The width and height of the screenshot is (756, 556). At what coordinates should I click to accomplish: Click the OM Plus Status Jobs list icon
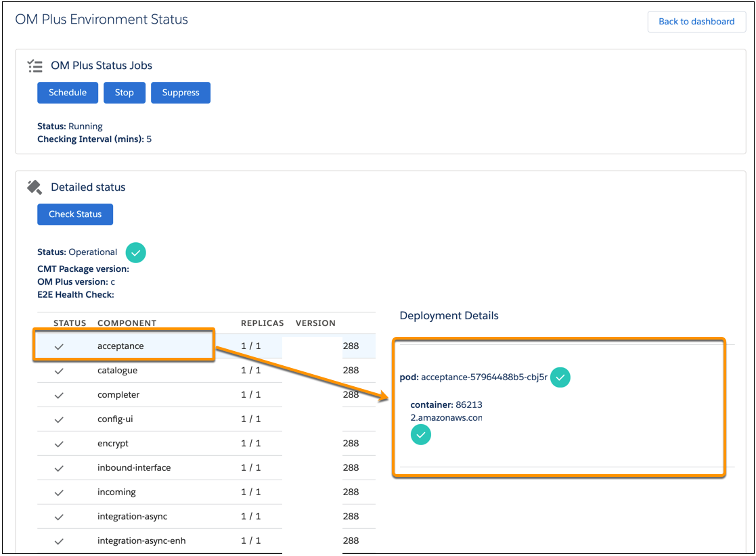[x=35, y=66]
